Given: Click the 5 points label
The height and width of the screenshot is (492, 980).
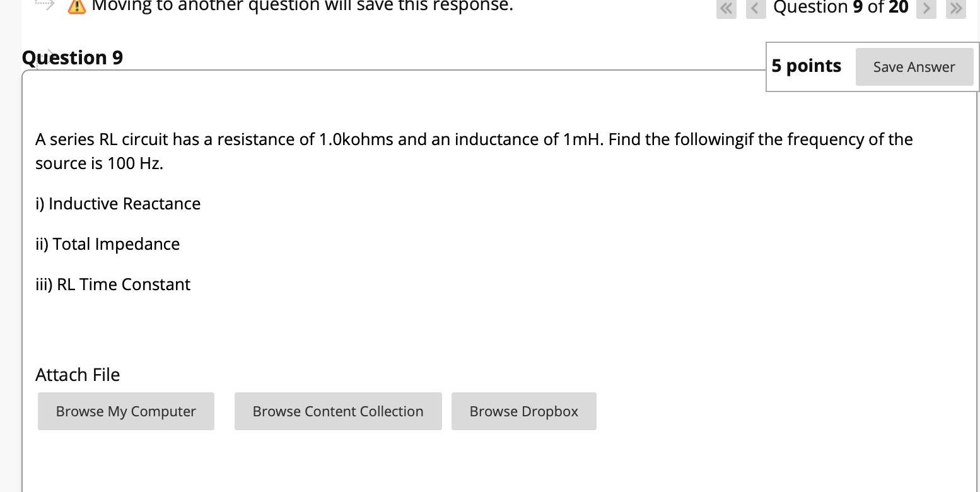Looking at the screenshot, I should click(x=806, y=66).
